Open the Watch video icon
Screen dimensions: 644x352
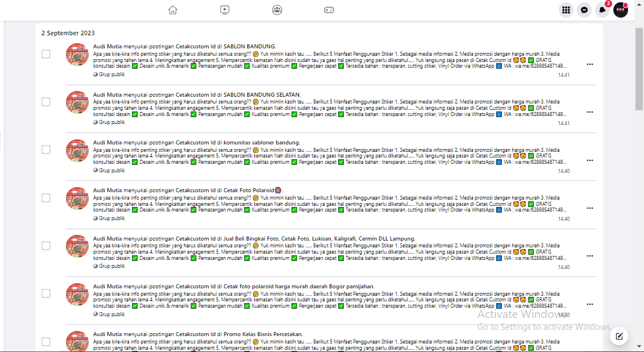(x=225, y=10)
